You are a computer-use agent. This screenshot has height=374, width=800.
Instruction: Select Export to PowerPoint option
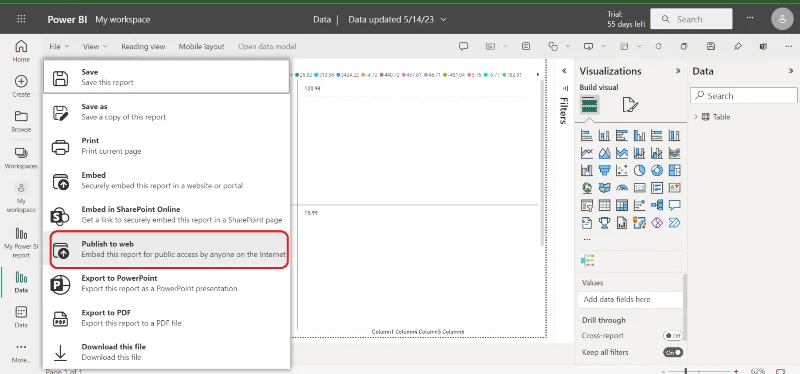pyautogui.click(x=166, y=284)
